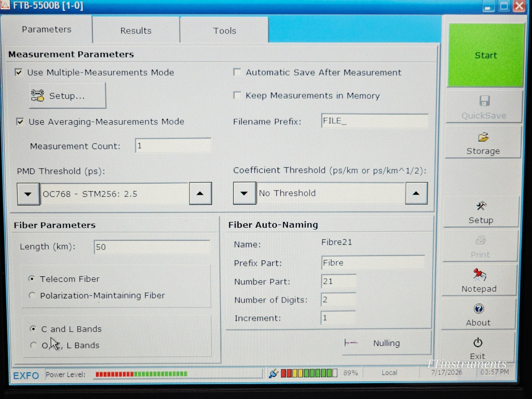
Task: Click the Exit power icon
Action: point(478,342)
